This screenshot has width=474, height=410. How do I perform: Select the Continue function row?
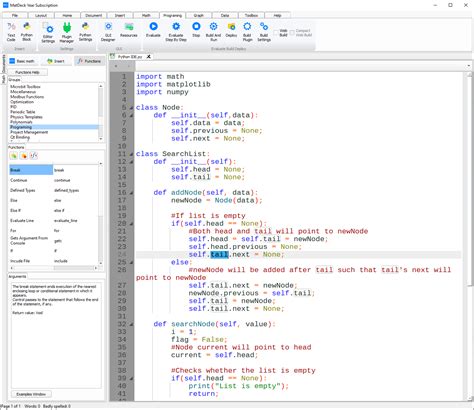54,180
